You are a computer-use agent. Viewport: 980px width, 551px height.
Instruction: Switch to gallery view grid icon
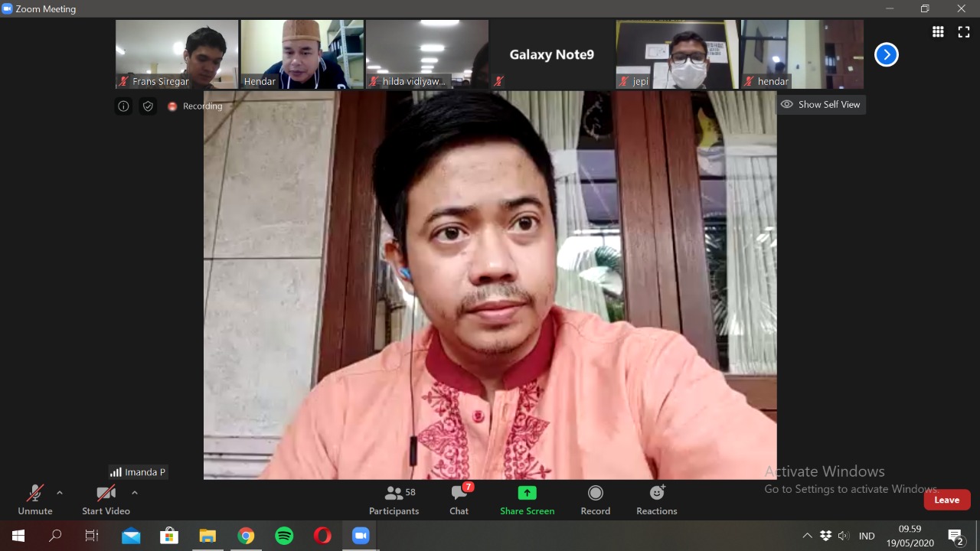938,31
